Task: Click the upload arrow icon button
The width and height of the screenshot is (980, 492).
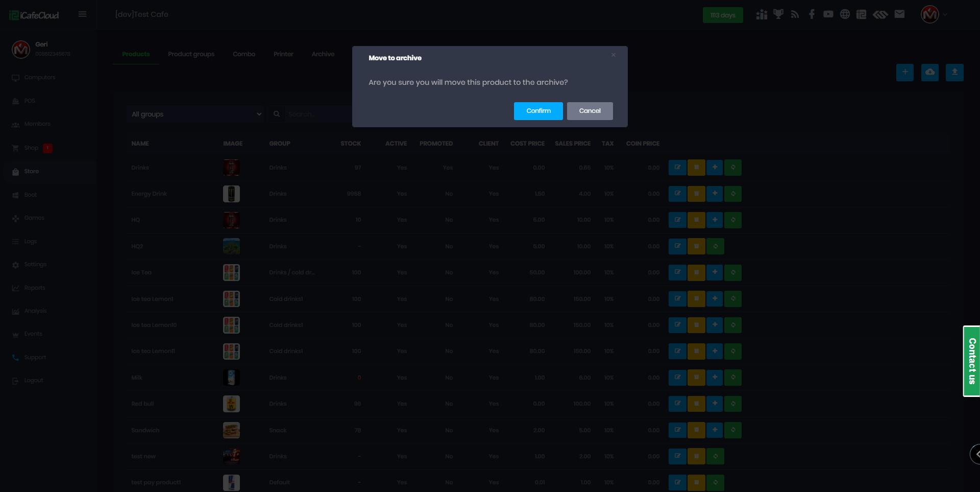Action: coord(954,73)
